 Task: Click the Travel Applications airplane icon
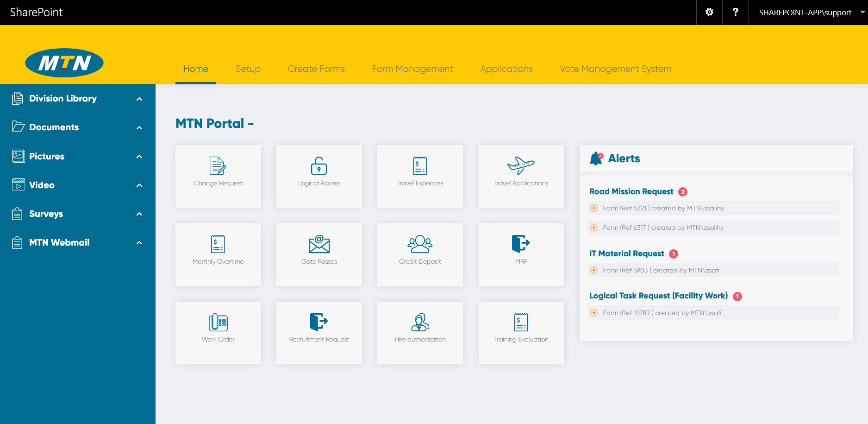point(521,165)
